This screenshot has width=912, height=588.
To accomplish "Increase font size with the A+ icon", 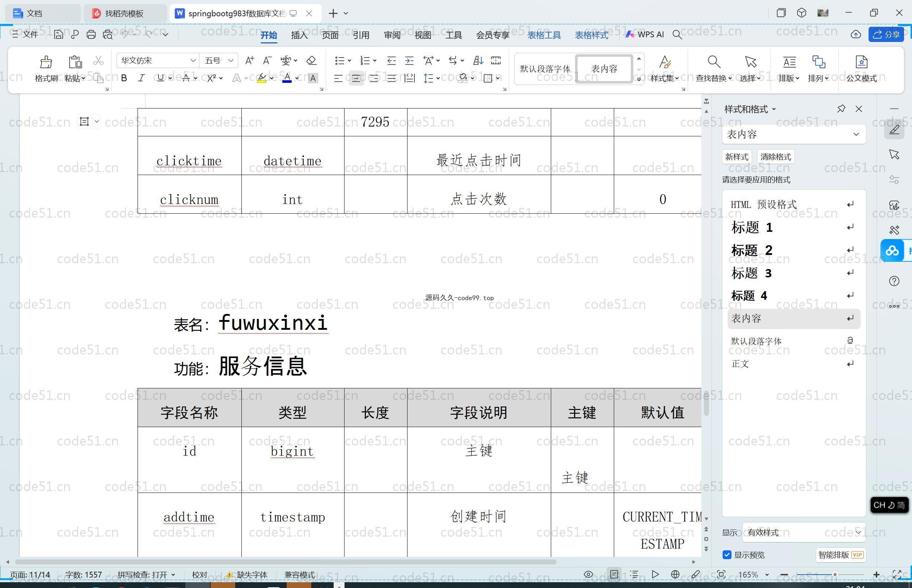I will [249, 60].
